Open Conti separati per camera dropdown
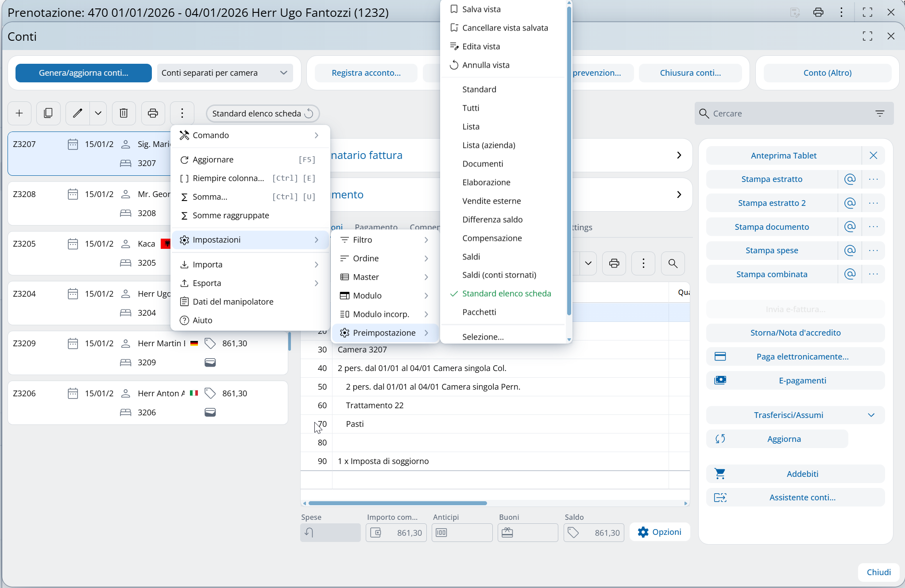The height and width of the screenshot is (588, 905). coord(225,73)
